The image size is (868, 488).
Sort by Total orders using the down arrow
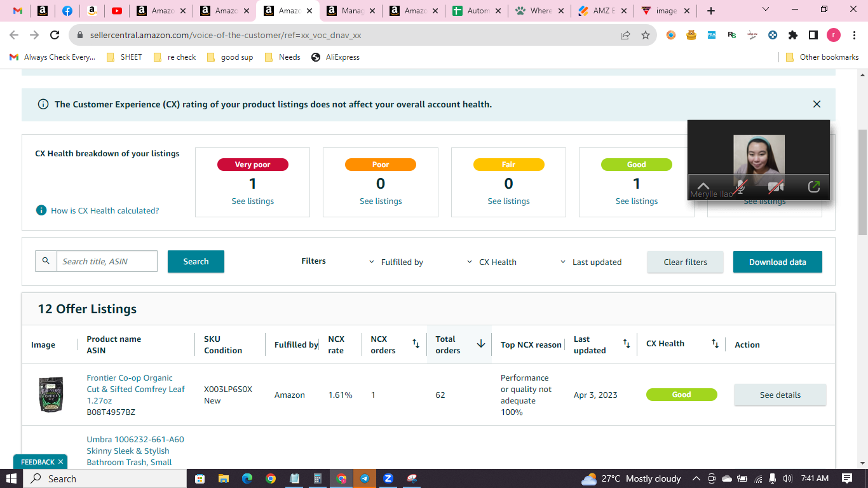(x=481, y=344)
